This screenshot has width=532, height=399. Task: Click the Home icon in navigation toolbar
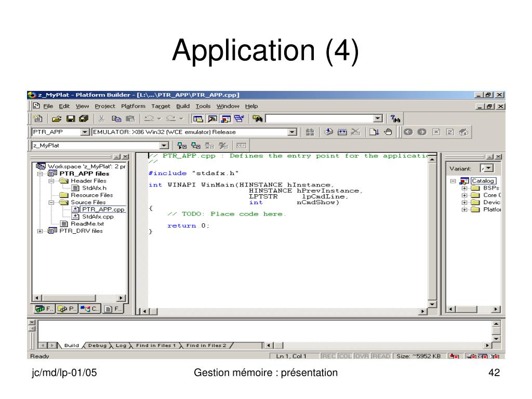[463, 132]
